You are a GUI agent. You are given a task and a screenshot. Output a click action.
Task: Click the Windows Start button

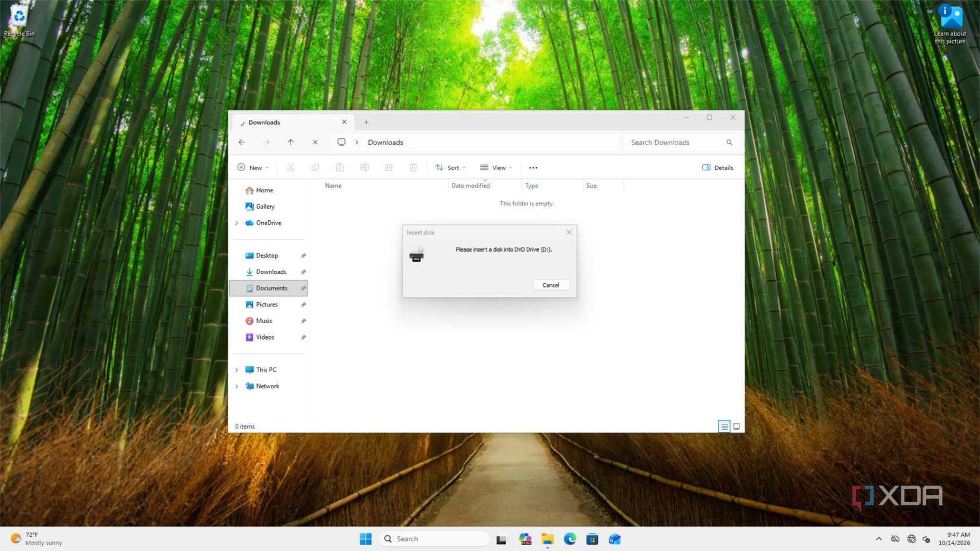point(366,539)
